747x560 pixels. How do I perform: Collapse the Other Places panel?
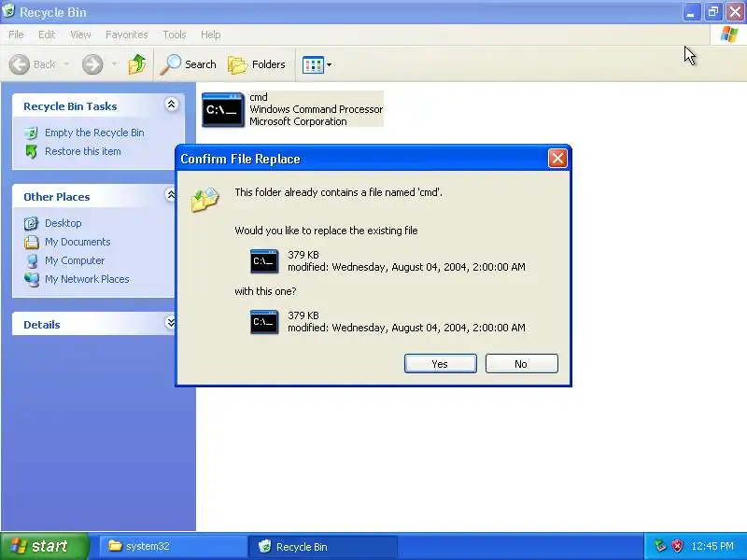pyautogui.click(x=170, y=195)
